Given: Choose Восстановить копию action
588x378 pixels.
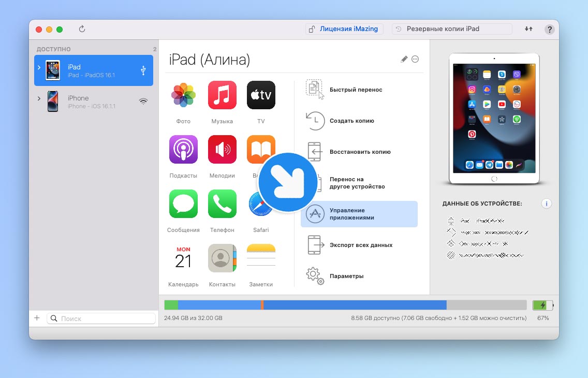Looking at the screenshot, I should point(359,152).
